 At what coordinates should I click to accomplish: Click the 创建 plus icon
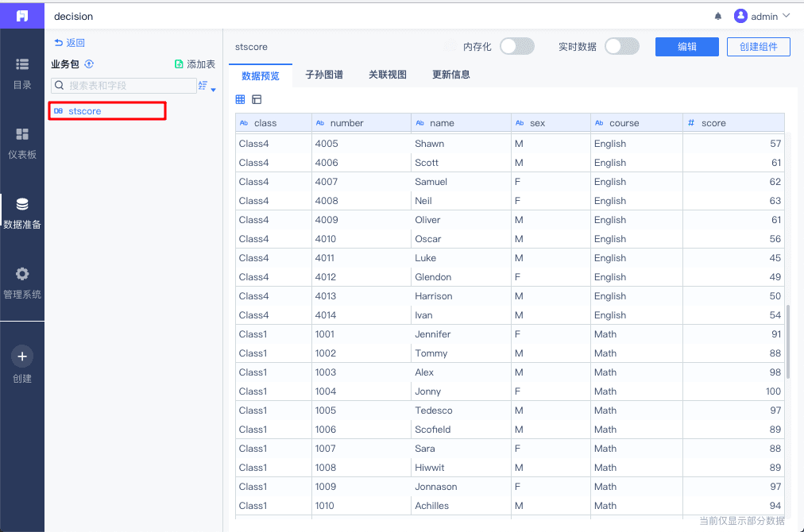(x=22, y=357)
